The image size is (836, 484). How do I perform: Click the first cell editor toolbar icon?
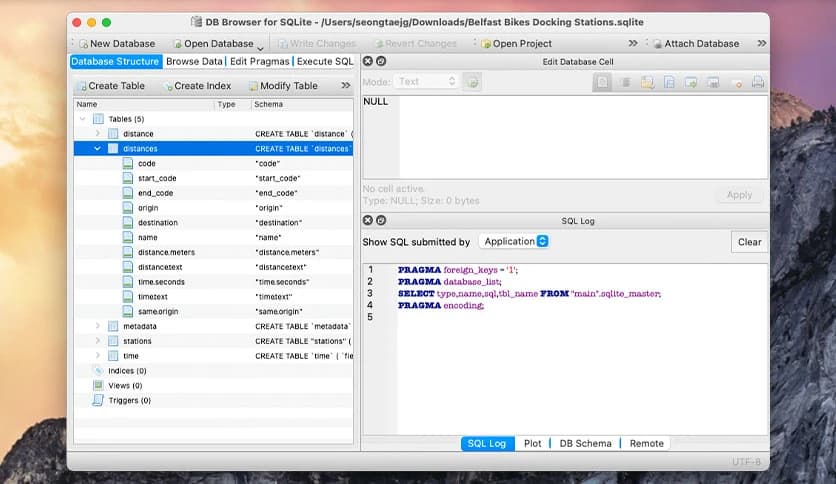(x=602, y=82)
